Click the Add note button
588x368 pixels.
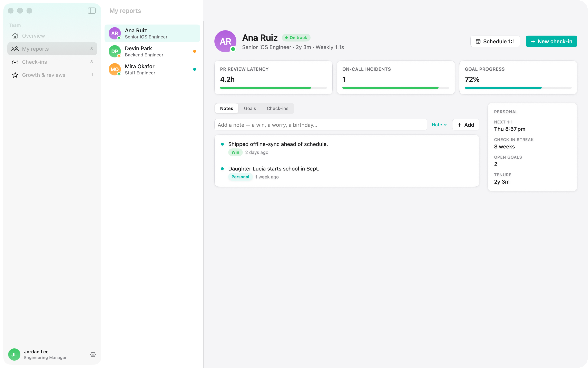click(465, 125)
